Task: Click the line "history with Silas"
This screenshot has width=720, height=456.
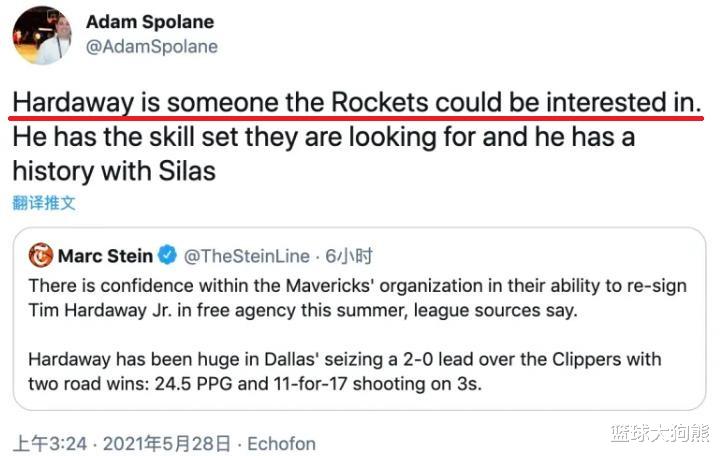Action: point(114,170)
